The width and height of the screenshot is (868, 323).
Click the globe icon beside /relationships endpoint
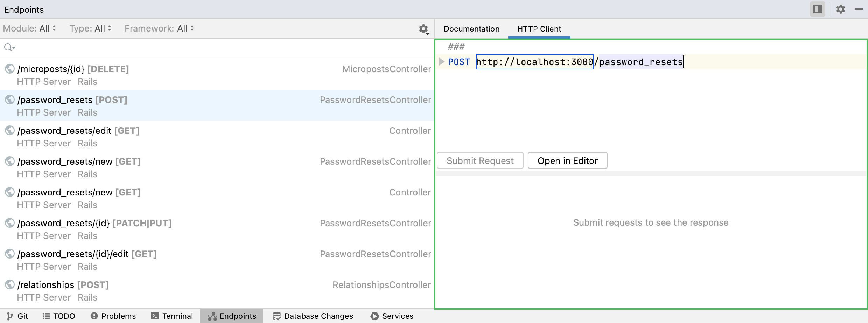click(9, 285)
